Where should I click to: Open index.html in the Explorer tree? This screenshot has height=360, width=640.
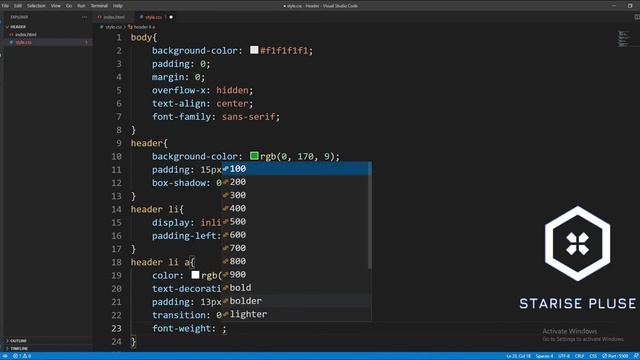[26, 35]
